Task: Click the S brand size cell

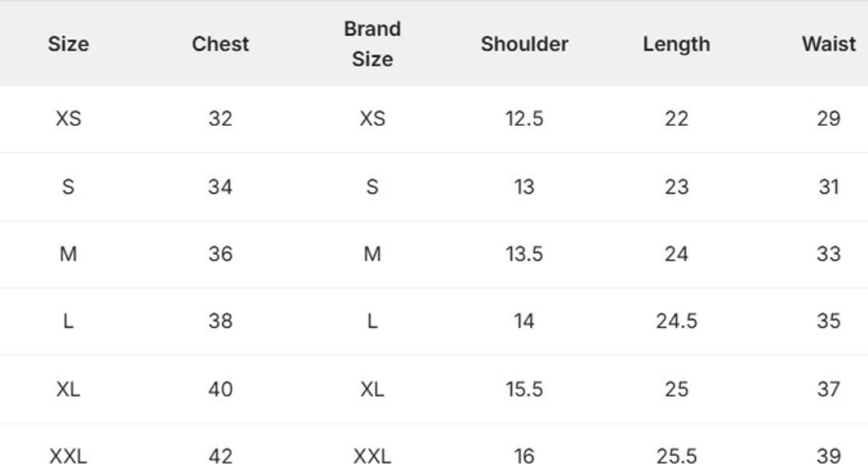Action: coord(372,187)
